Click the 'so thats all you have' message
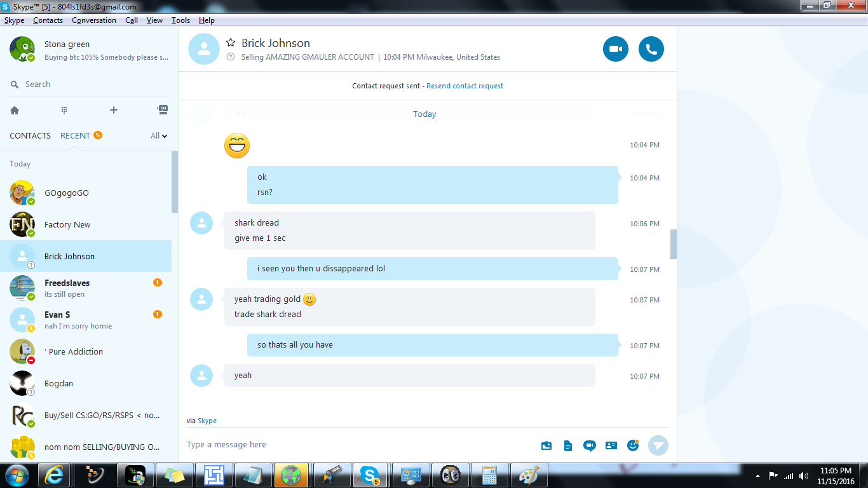 coord(433,345)
